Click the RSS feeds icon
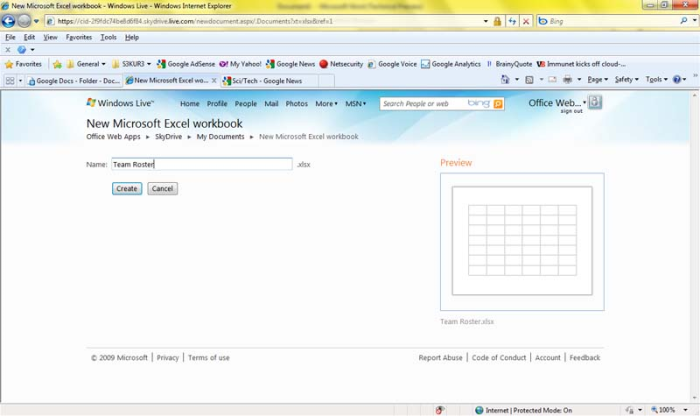The width and height of the screenshot is (700, 416). tap(529, 79)
